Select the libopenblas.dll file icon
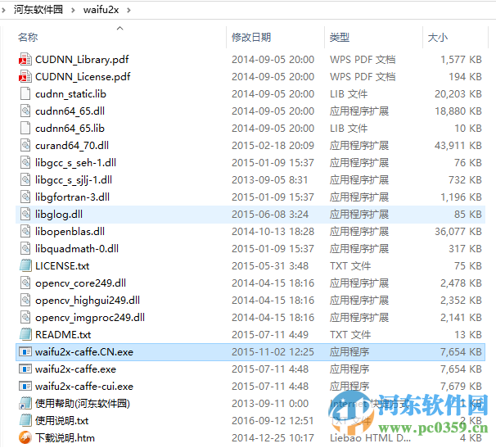Image resolution: width=496 pixels, height=448 pixels. pos(25,232)
